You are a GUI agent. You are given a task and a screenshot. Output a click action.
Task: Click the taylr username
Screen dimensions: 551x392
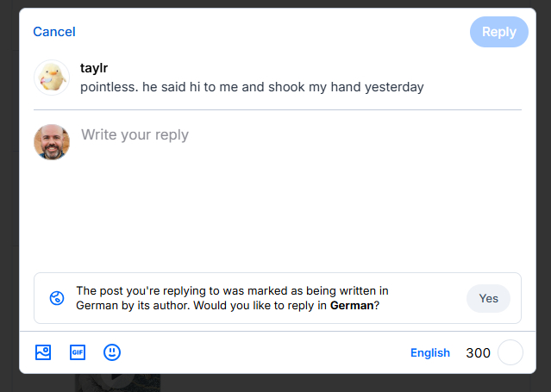click(x=94, y=68)
